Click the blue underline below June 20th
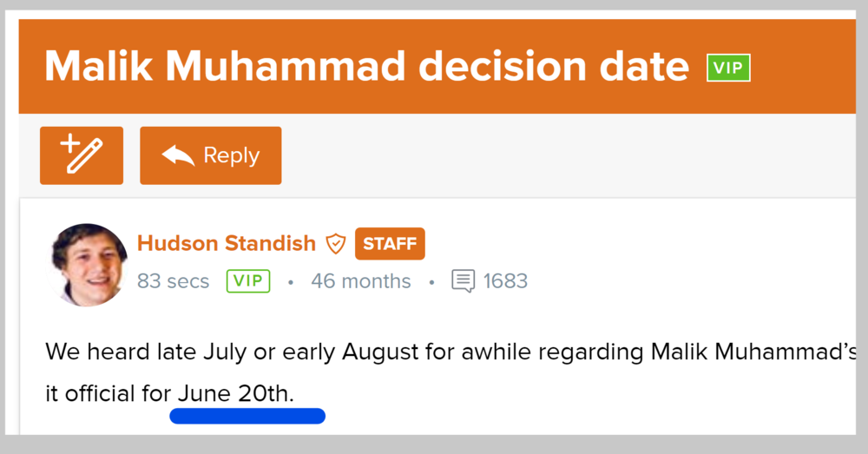Image resolution: width=868 pixels, height=454 pixels. (247, 416)
